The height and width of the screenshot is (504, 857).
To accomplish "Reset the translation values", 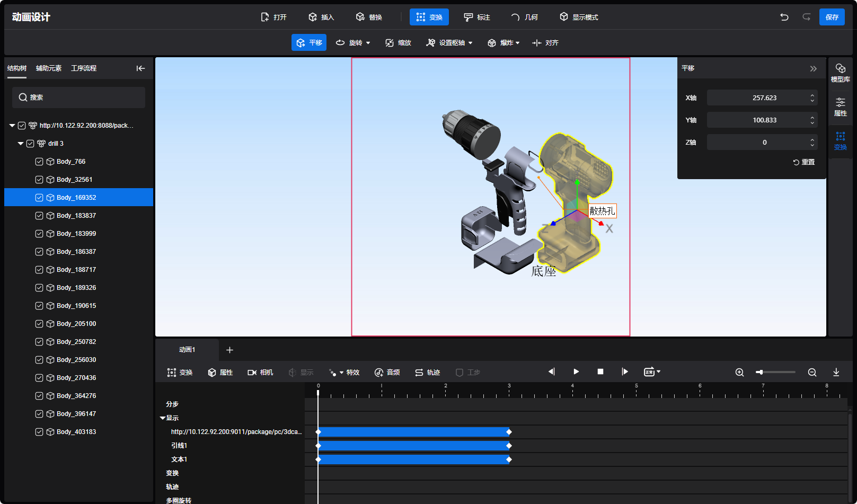I will point(804,162).
